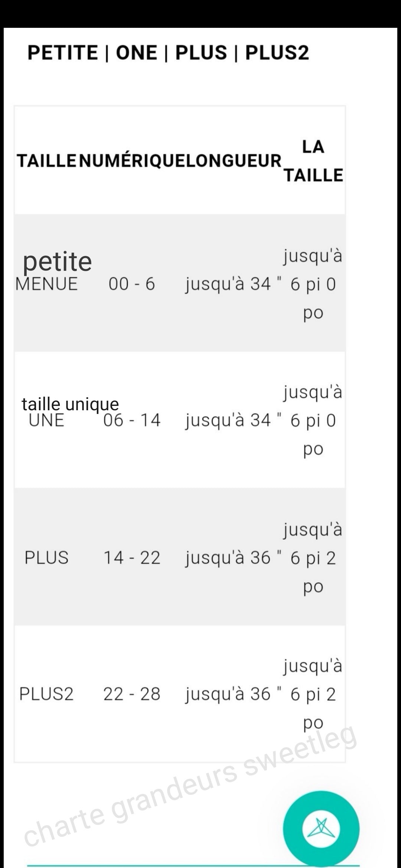Tap the handwritten 'petite' annotation
Screen dimensions: 401x868
tap(57, 261)
